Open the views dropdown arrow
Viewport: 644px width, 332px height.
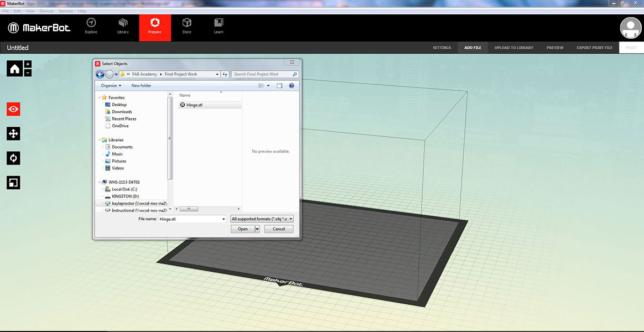pyautogui.click(x=268, y=85)
